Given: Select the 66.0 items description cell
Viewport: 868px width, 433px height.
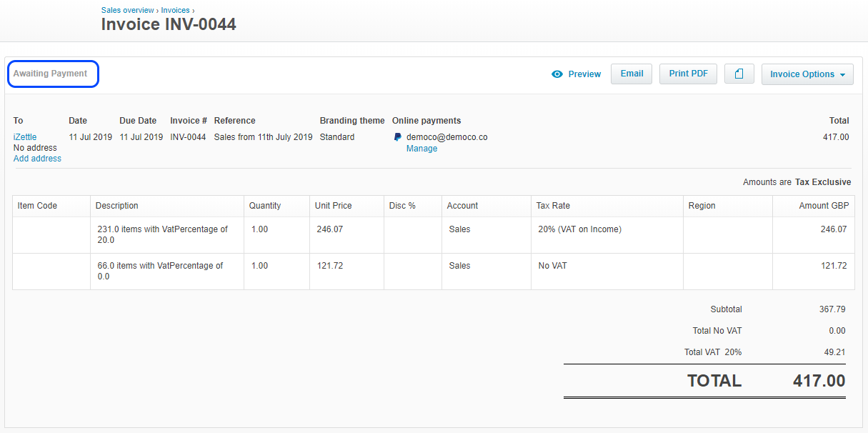Looking at the screenshot, I should (x=160, y=271).
